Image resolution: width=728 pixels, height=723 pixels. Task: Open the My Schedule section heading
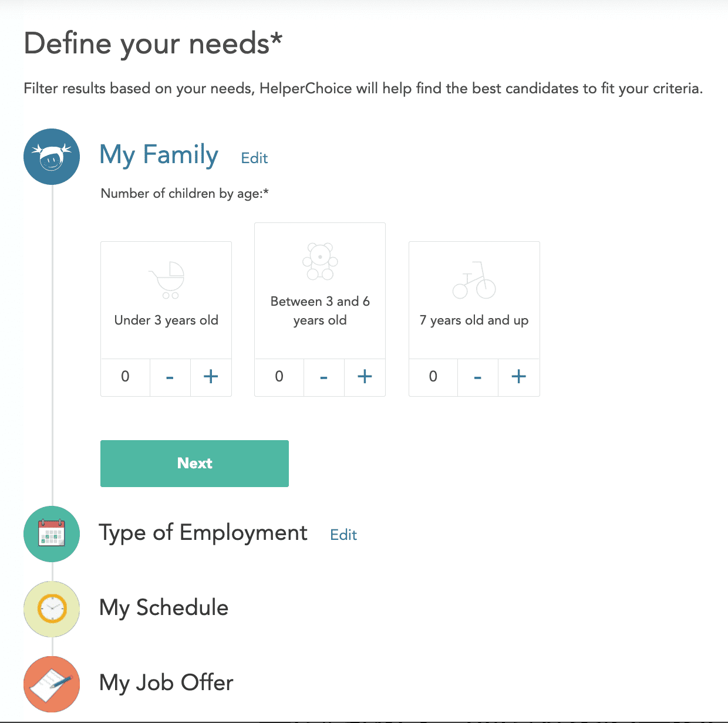point(164,608)
